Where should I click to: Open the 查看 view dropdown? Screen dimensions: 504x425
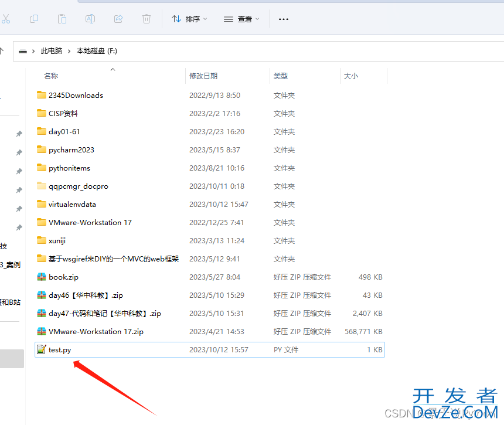coord(241,19)
